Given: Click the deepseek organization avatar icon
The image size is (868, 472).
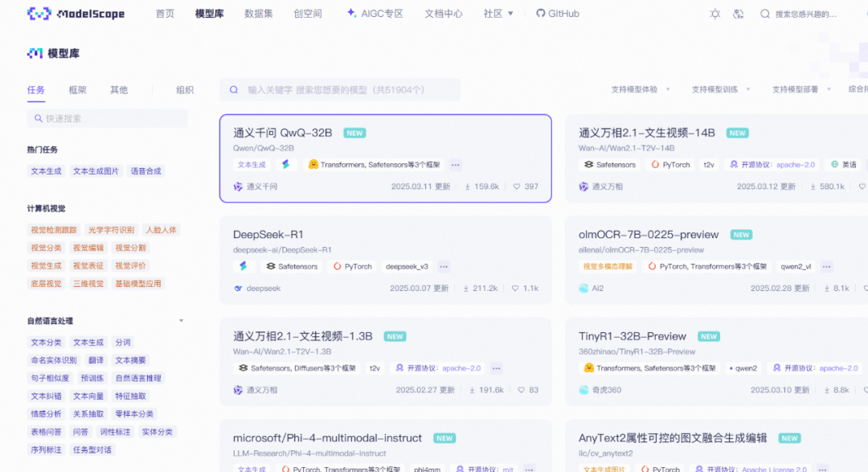Looking at the screenshot, I should point(238,288).
